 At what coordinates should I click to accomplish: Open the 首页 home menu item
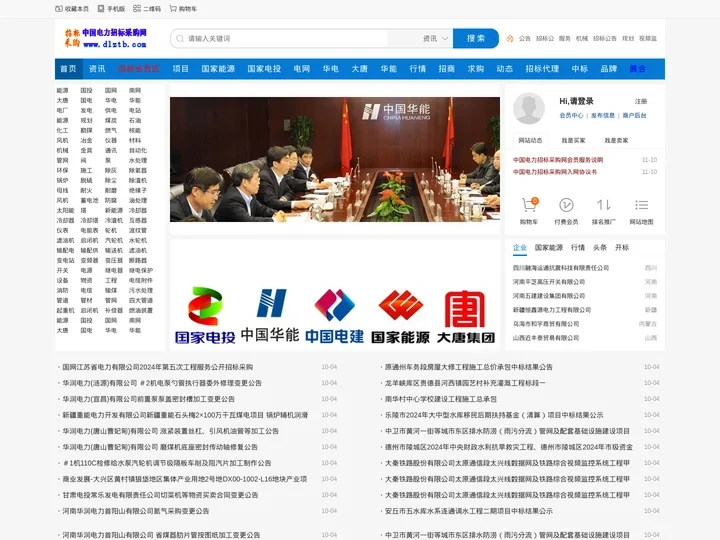coord(68,69)
